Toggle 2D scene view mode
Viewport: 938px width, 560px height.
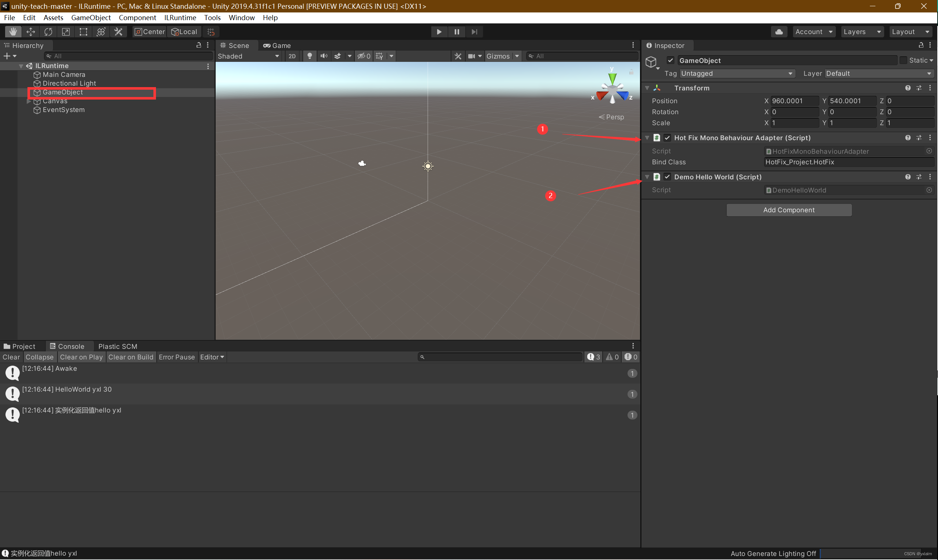(292, 56)
